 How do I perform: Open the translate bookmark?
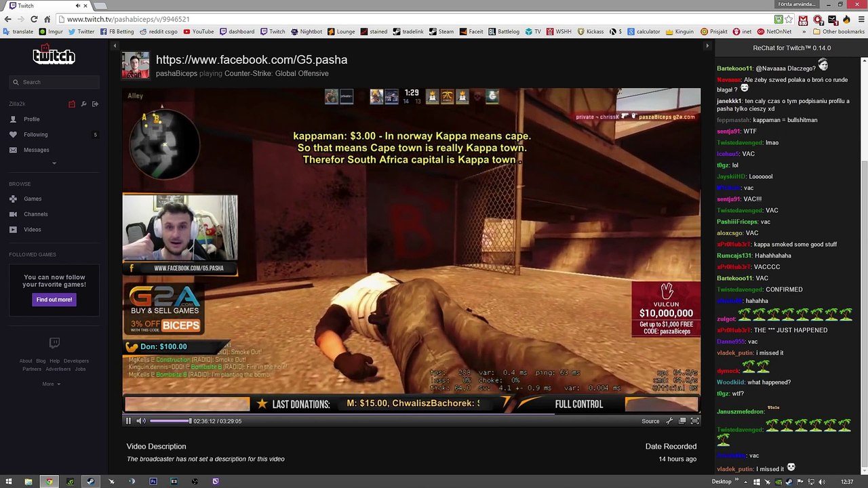18,32
